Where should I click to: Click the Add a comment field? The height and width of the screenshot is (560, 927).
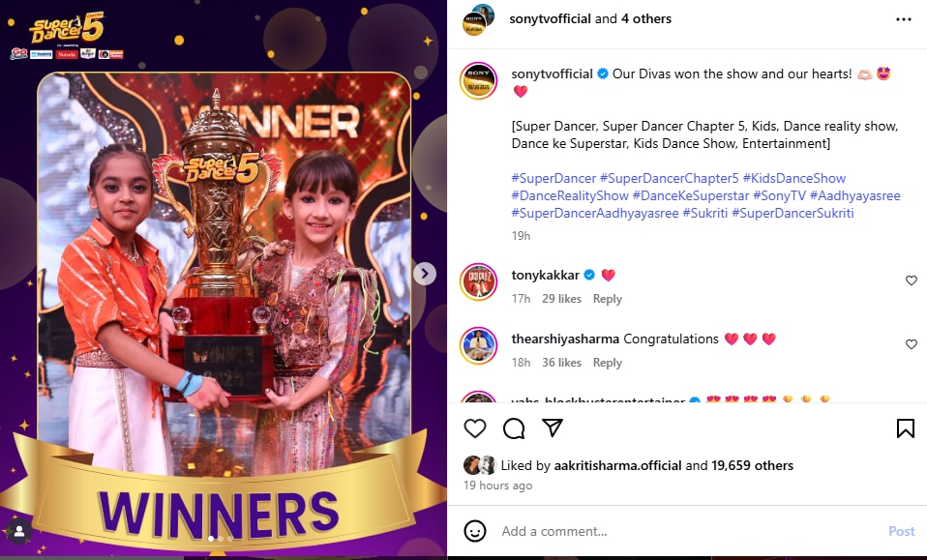click(x=689, y=531)
